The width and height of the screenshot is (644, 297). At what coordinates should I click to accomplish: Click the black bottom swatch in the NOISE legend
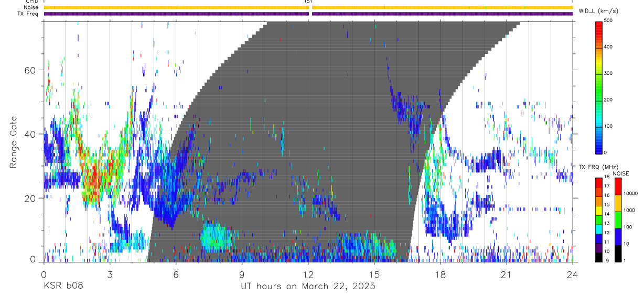click(618, 254)
